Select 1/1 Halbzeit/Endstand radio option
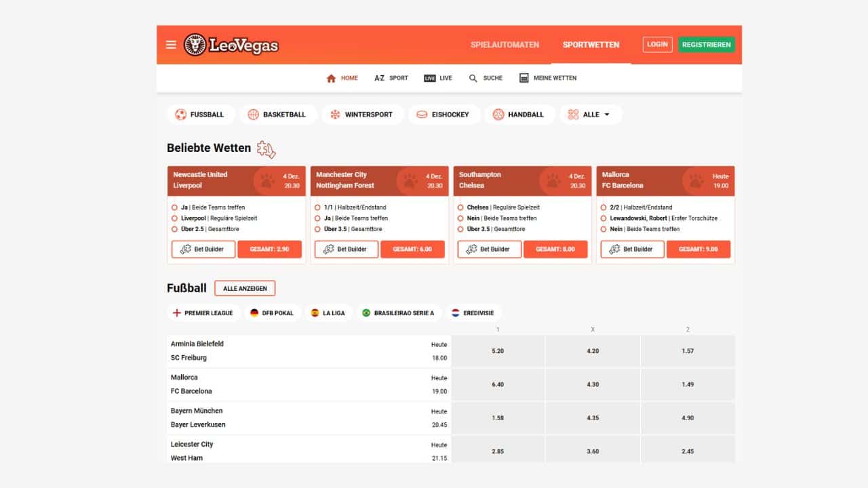Image resolution: width=868 pixels, height=488 pixels. tap(318, 207)
